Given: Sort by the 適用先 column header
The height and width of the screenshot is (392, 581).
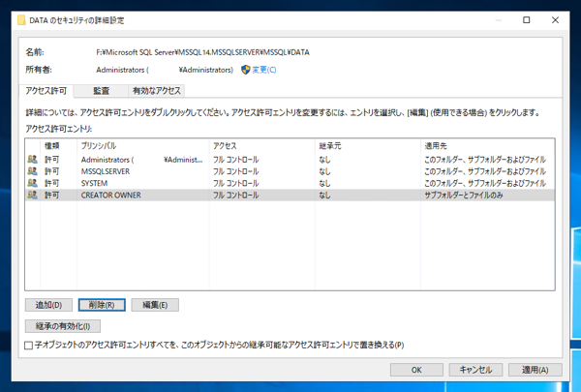Looking at the screenshot, I should [x=488, y=146].
